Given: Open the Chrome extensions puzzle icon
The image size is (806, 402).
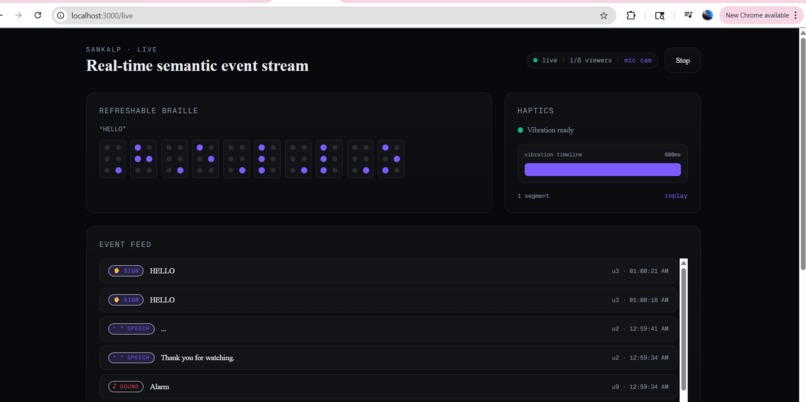Looking at the screenshot, I should pos(631,15).
